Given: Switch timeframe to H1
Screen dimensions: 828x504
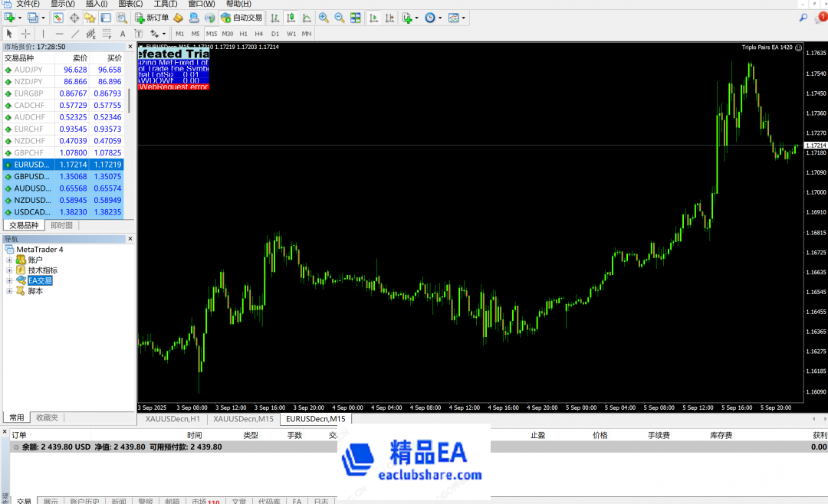Looking at the screenshot, I should [243, 34].
